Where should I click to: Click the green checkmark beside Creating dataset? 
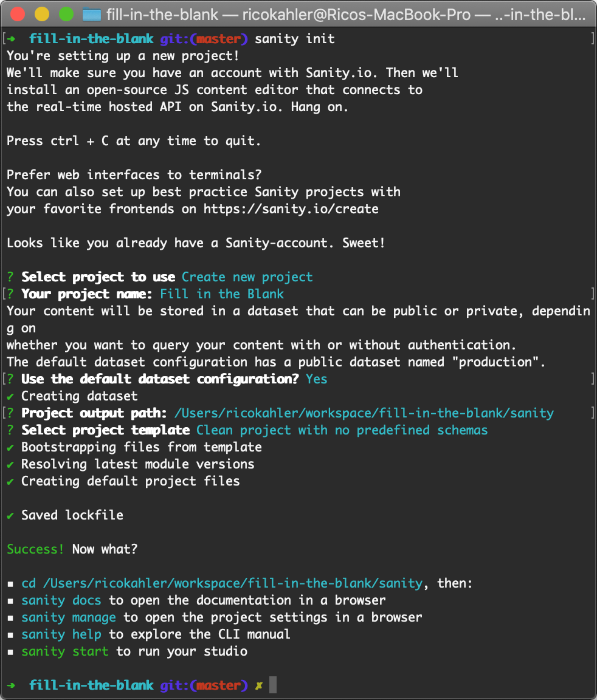tap(10, 396)
